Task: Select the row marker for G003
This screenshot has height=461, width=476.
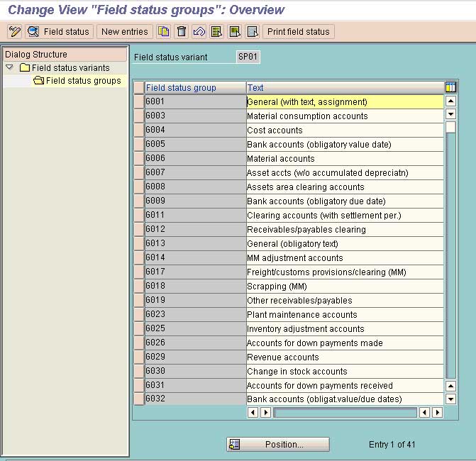Action: 139,116
